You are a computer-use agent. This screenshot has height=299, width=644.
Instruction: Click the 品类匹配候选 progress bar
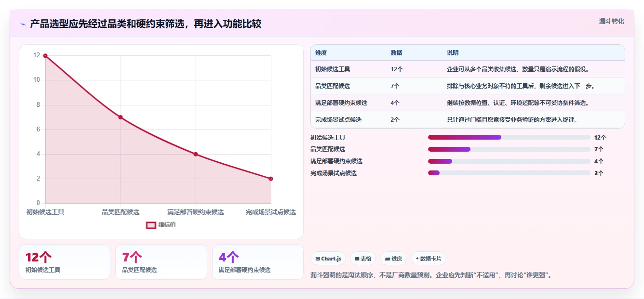[509, 149]
